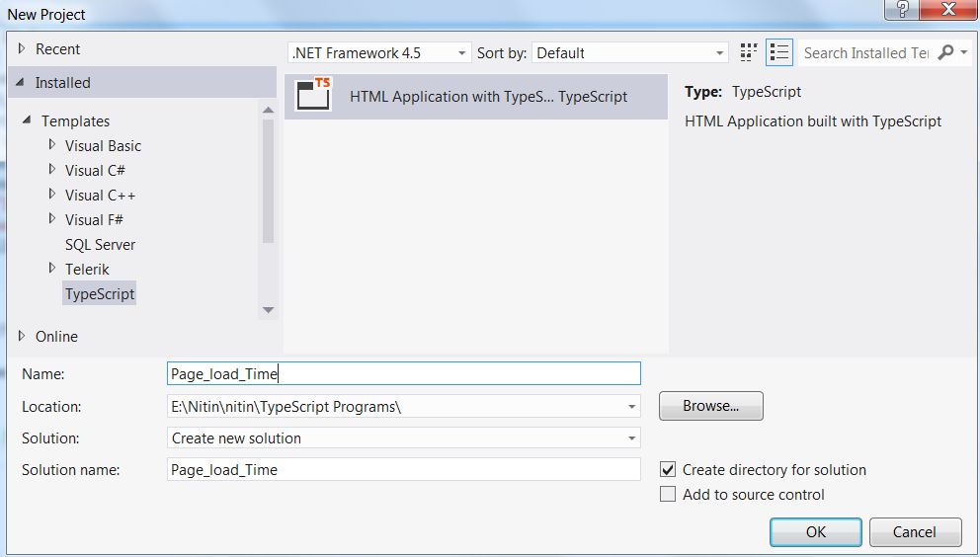Click the Cancel button
The width and height of the screenshot is (980, 557).
tap(915, 532)
